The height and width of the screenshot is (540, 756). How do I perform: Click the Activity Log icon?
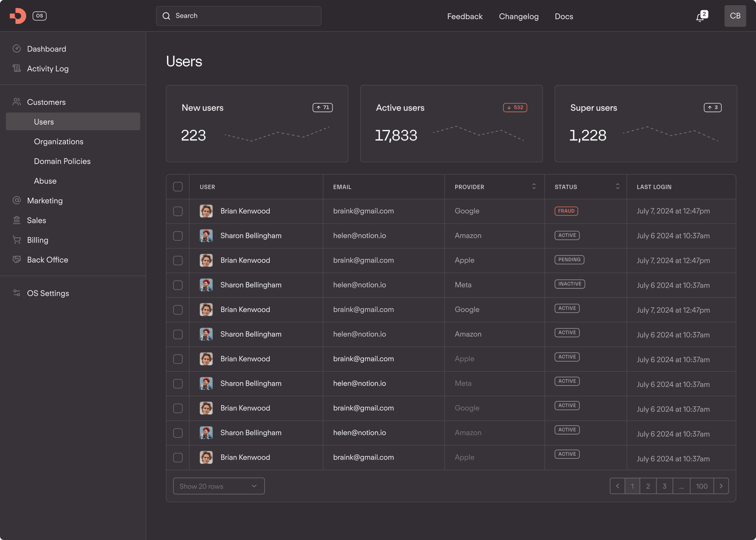(16, 68)
